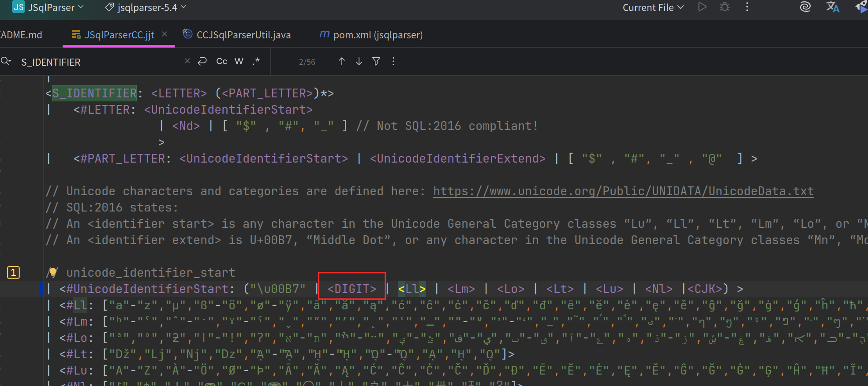The image size is (868, 386).
Task: Open the unicode.org UnicodeData.txt link
Action: 623,191
